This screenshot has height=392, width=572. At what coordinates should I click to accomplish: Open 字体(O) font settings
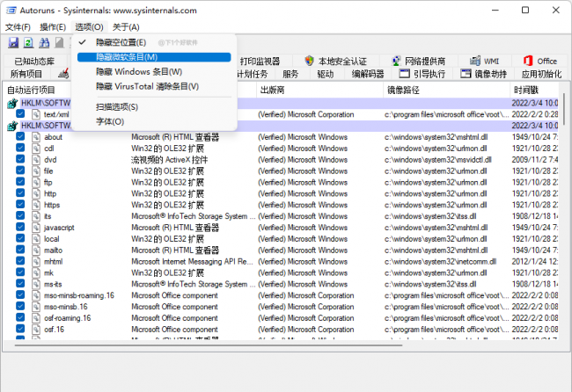pyautogui.click(x=154, y=121)
